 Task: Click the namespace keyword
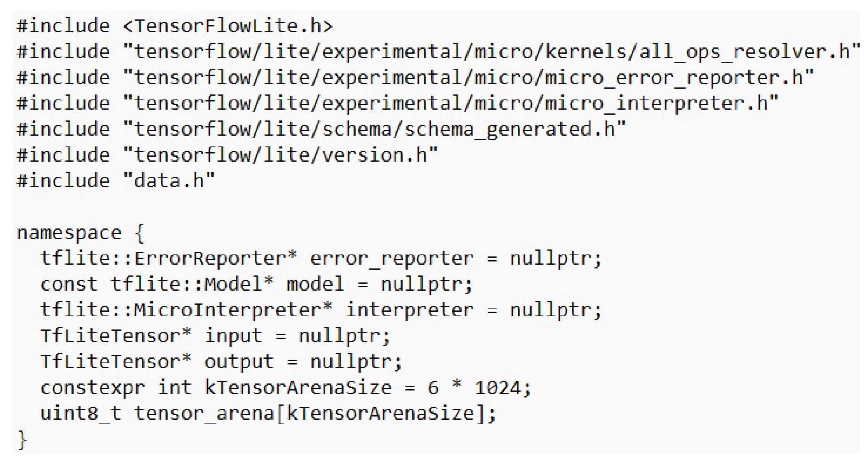click(69, 233)
